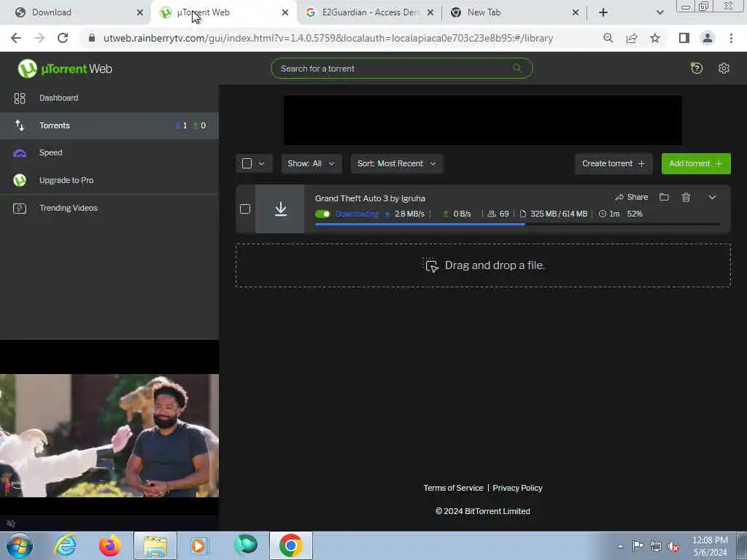Click the torrent download progress bar
Screen dimensions: 747x560
517,224
